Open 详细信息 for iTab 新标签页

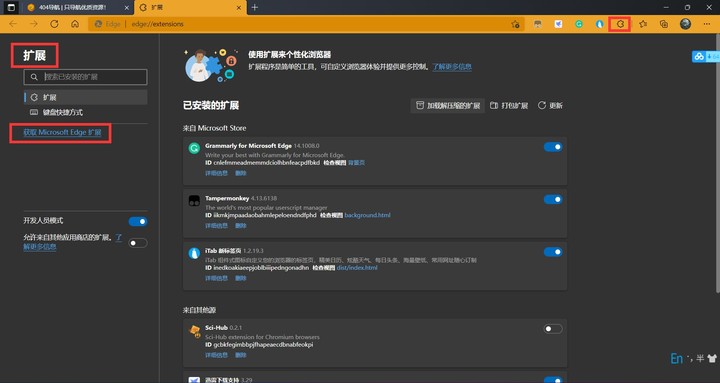pos(216,278)
